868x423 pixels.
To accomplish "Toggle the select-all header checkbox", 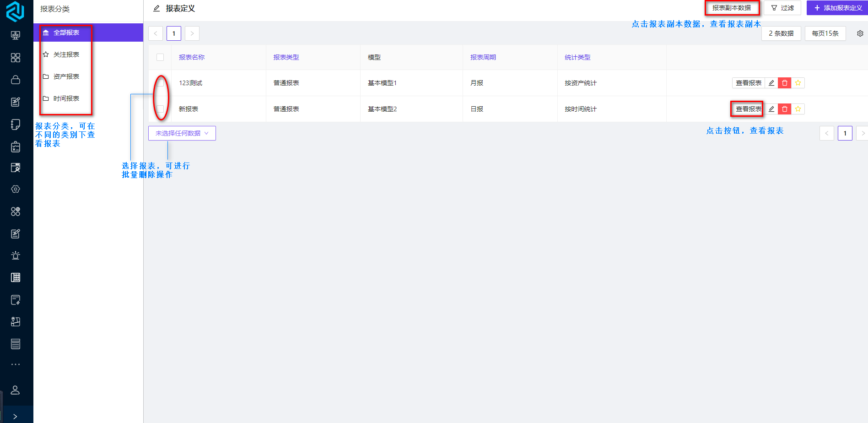I will pos(160,57).
